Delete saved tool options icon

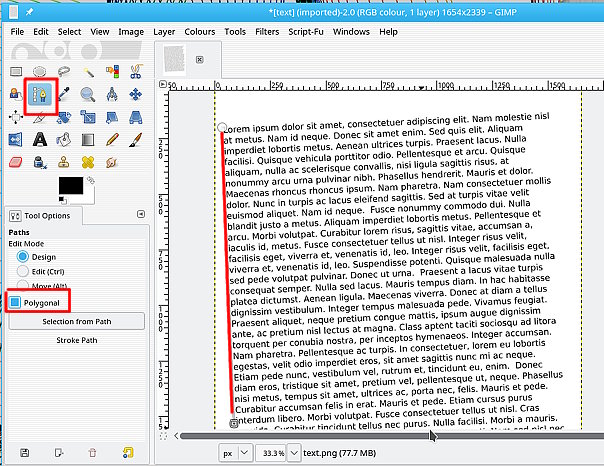[x=92, y=453]
